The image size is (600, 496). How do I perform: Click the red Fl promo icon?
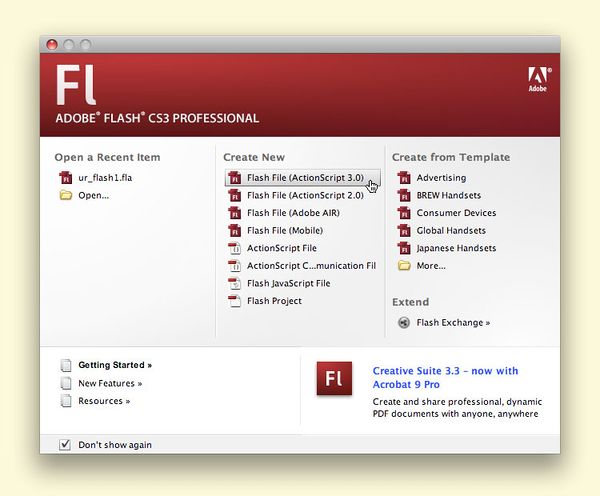pyautogui.click(x=334, y=382)
